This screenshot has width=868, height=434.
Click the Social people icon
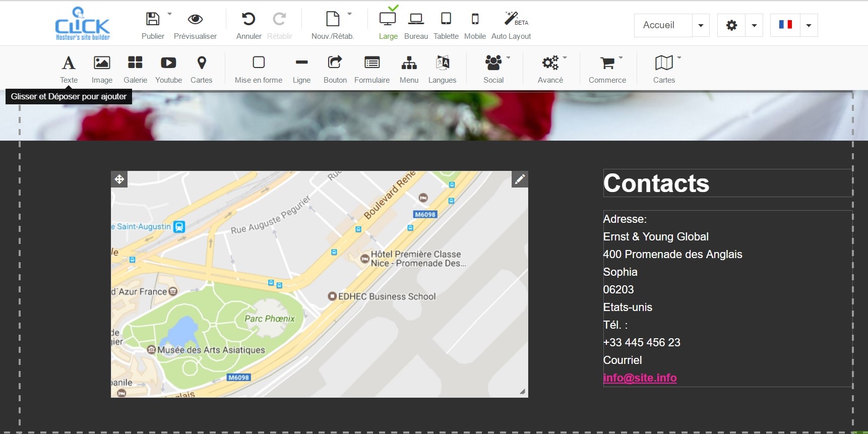click(x=493, y=63)
